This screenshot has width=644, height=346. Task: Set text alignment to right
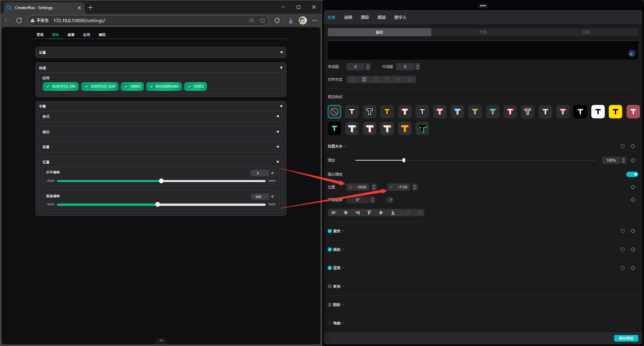[376, 79]
